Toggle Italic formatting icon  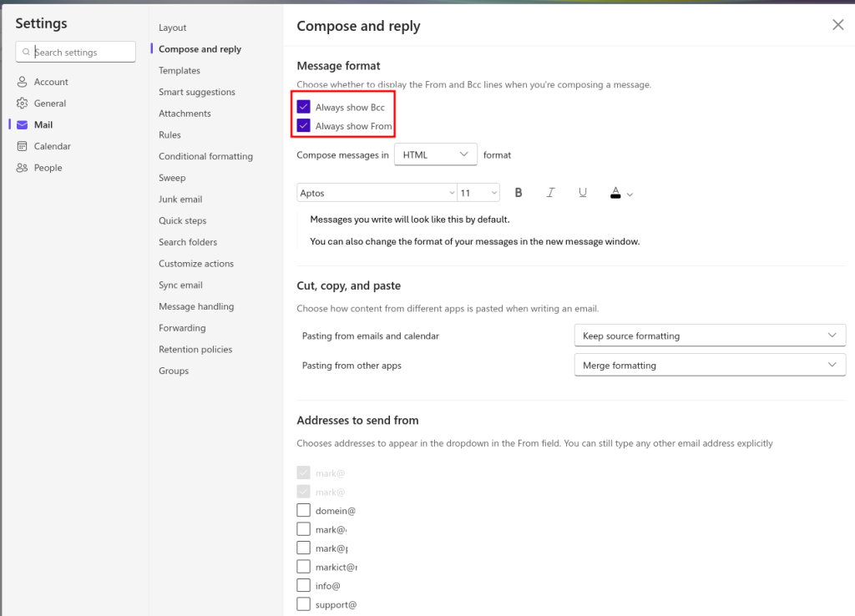point(550,193)
